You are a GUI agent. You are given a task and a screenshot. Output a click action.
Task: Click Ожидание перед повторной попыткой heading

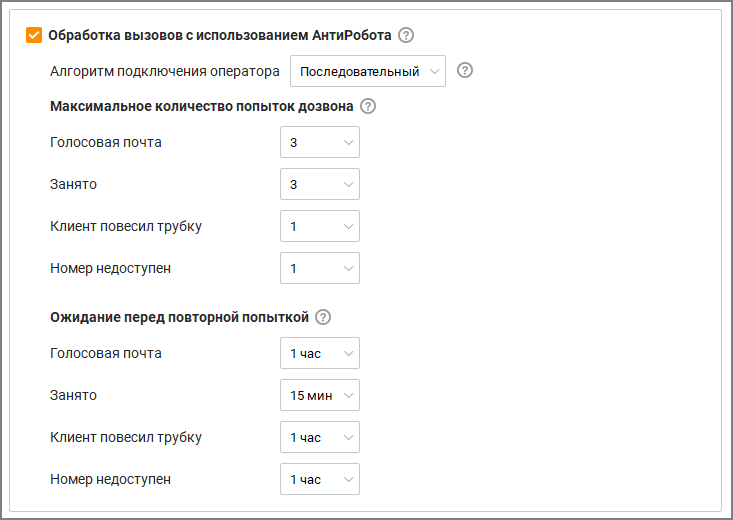point(180,318)
